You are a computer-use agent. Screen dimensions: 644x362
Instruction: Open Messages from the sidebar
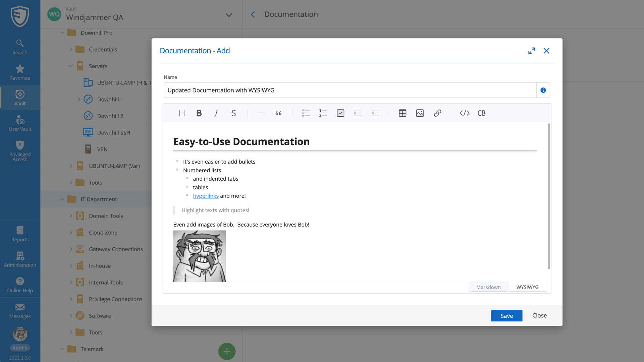pos(20,310)
